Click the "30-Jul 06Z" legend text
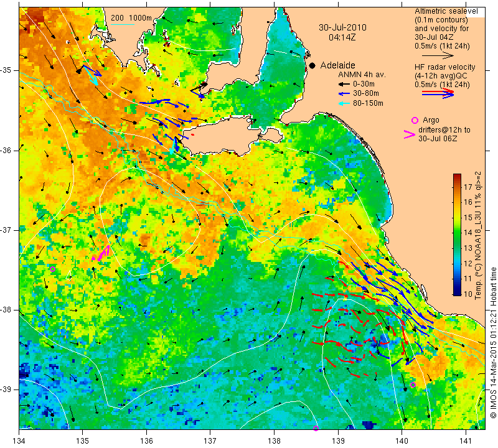Screen dimensions: 498x448 (438, 138)
